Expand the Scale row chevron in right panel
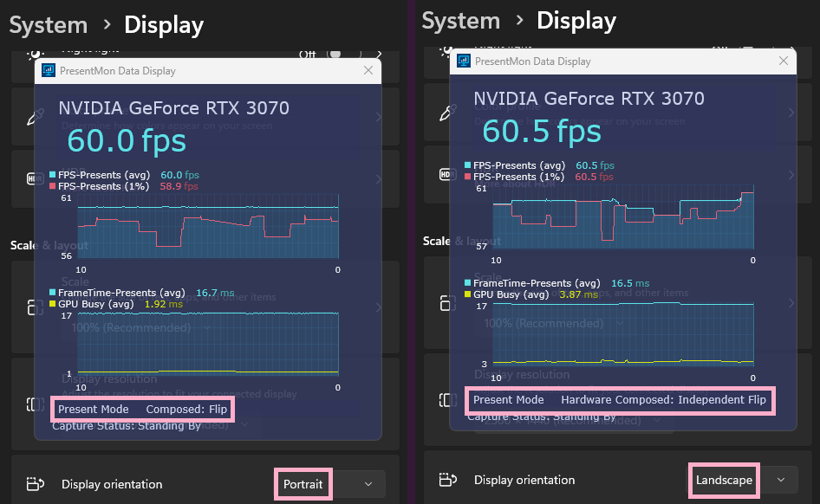Screen dimensions: 820x504 click(x=791, y=303)
